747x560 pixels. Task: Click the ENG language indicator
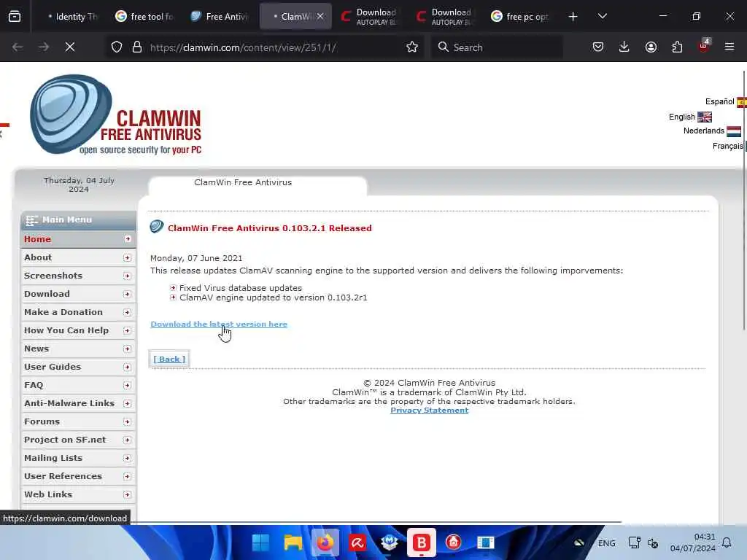click(606, 543)
